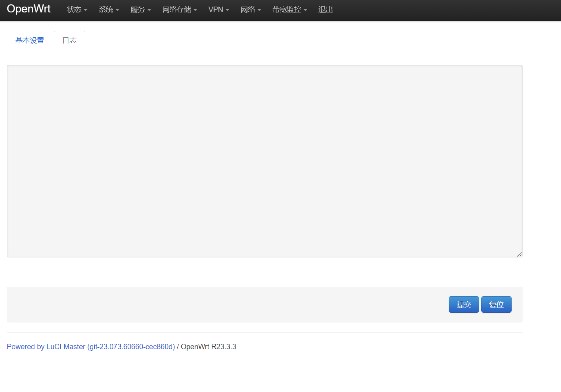
Task: Click the OpenWrt R23.3.3 version text
Action: (208, 347)
